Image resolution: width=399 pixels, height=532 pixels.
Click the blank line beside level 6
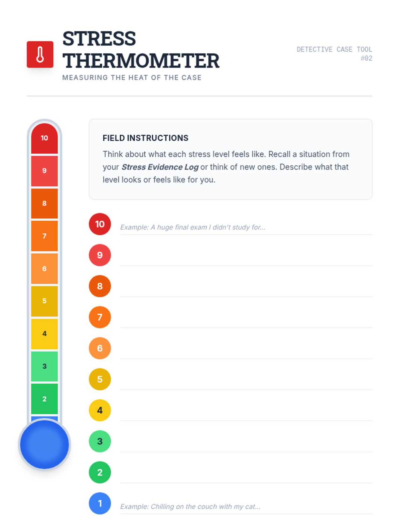point(246,351)
